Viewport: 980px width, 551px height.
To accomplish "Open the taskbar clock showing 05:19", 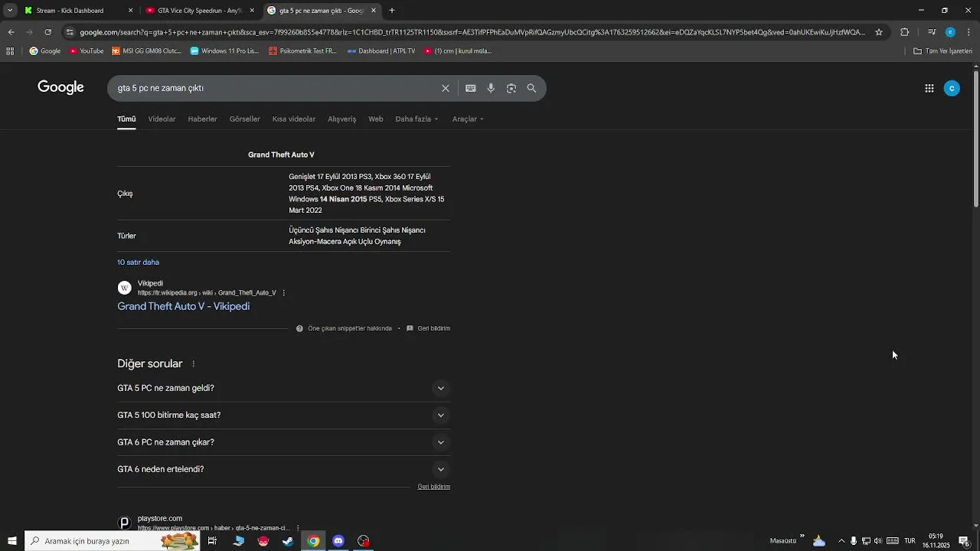I will pyautogui.click(x=936, y=541).
